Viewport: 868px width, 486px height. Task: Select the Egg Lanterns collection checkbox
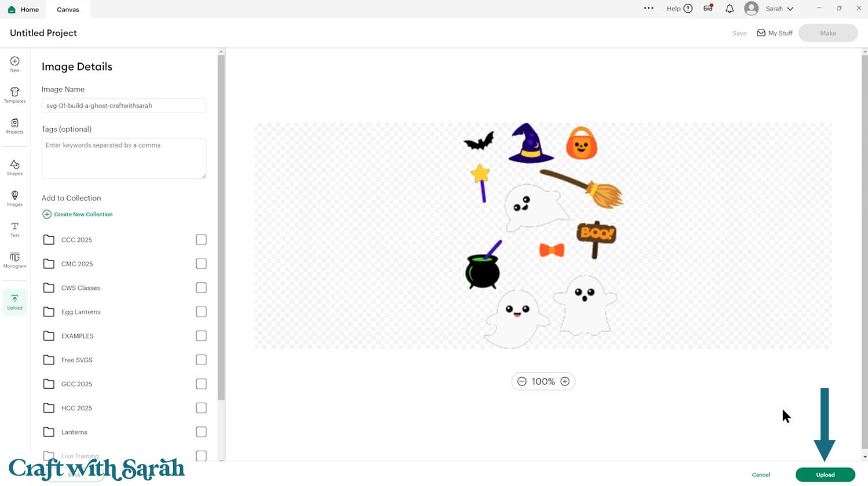tap(201, 312)
